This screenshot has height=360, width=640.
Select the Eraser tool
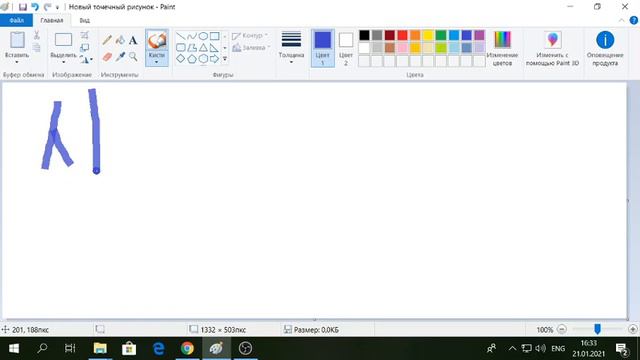point(107,56)
